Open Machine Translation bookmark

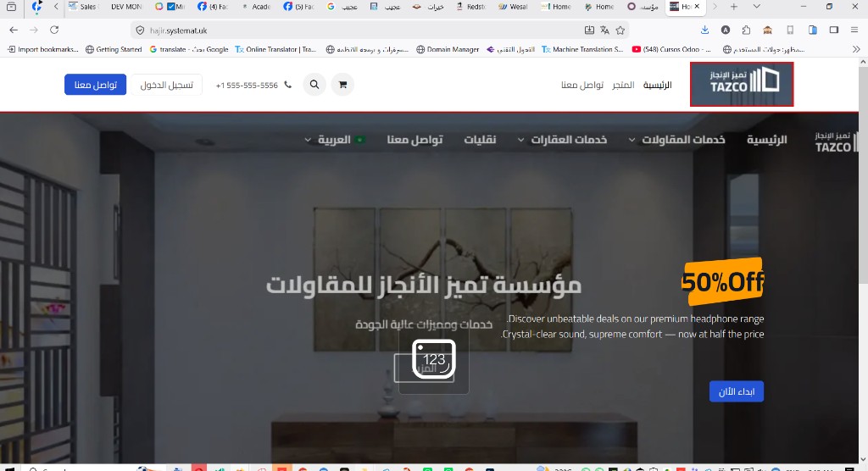582,49
